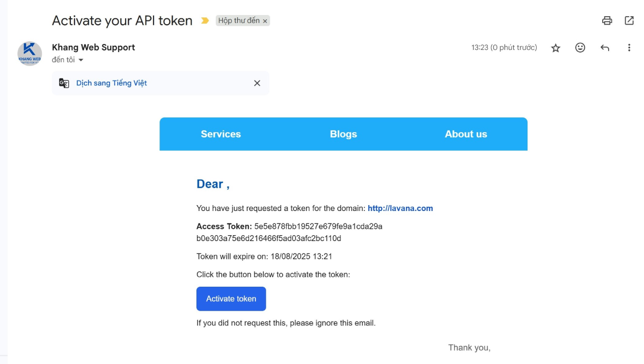Click the Khang Web sender avatar
The width and height of the screenshot is (644, 364).
[30, 53]
